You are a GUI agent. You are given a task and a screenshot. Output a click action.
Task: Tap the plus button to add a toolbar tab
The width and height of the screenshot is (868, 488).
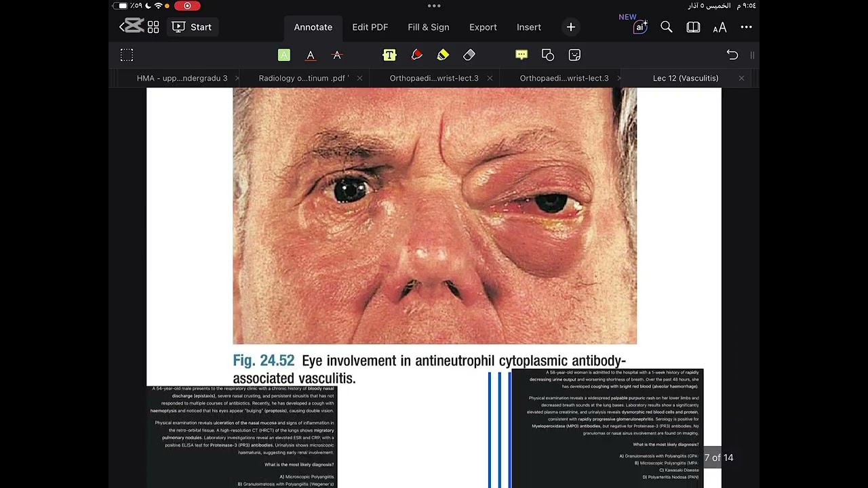571,27
